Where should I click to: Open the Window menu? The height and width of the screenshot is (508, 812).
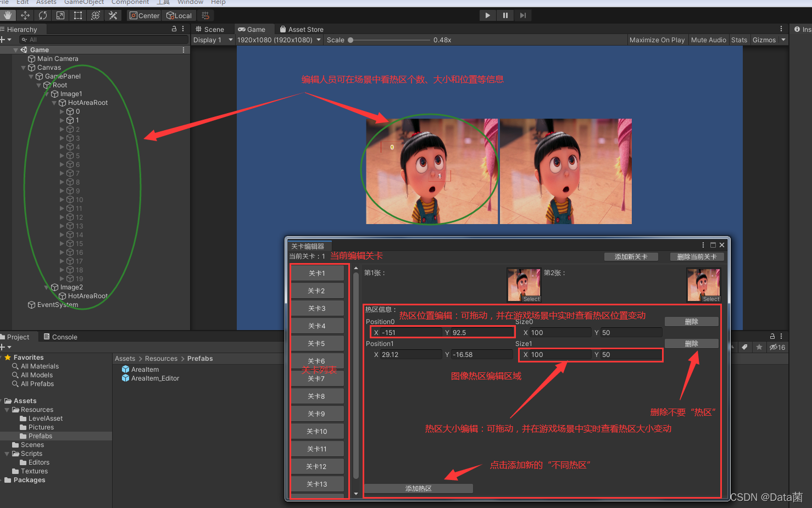coord(190,2)
